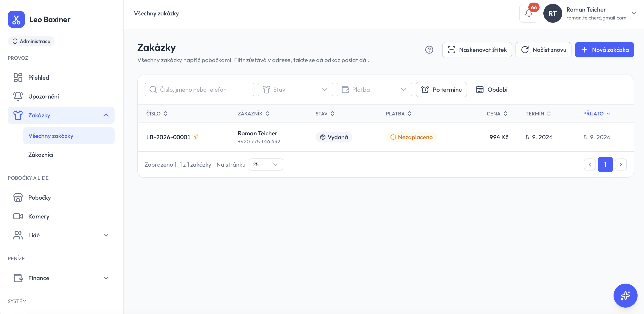Screen dimensions: 644x314
Task: Open Všechny zakázky in sidebar
Action: point(69,136)
